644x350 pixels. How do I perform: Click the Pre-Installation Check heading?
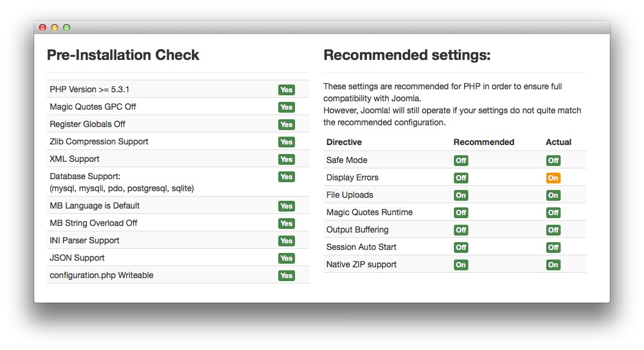pos(123,55)
